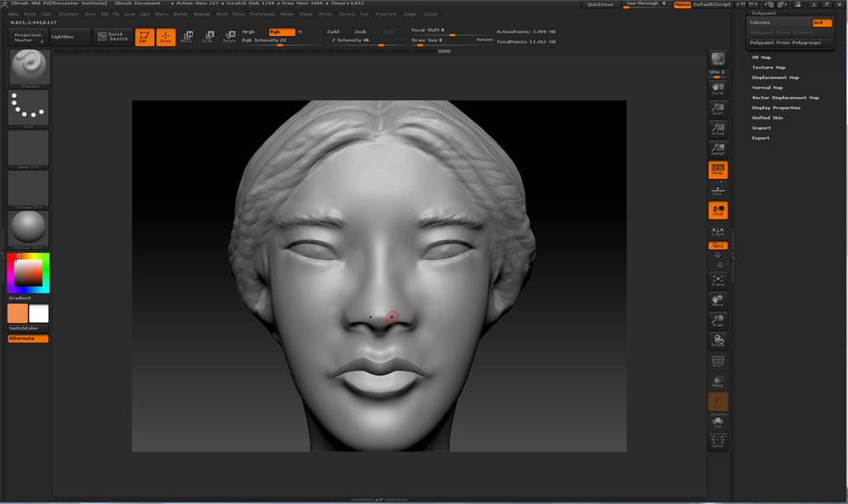The height and width of the screenshot is (504, 848).
Task: Expand the UV Map section
Action: tap(762, 57)
